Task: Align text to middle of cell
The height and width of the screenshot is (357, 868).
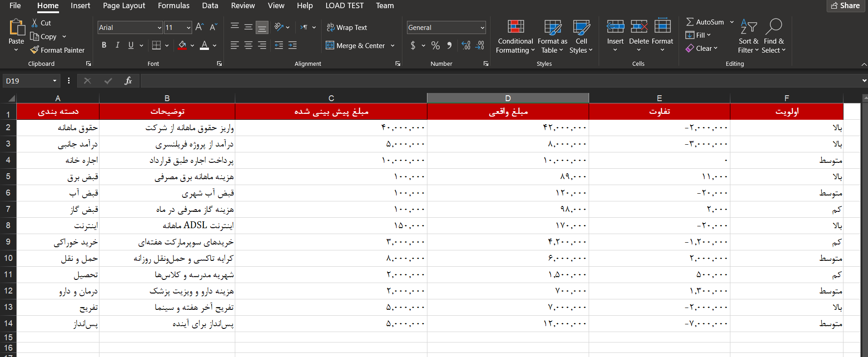Action: (248, 27)
